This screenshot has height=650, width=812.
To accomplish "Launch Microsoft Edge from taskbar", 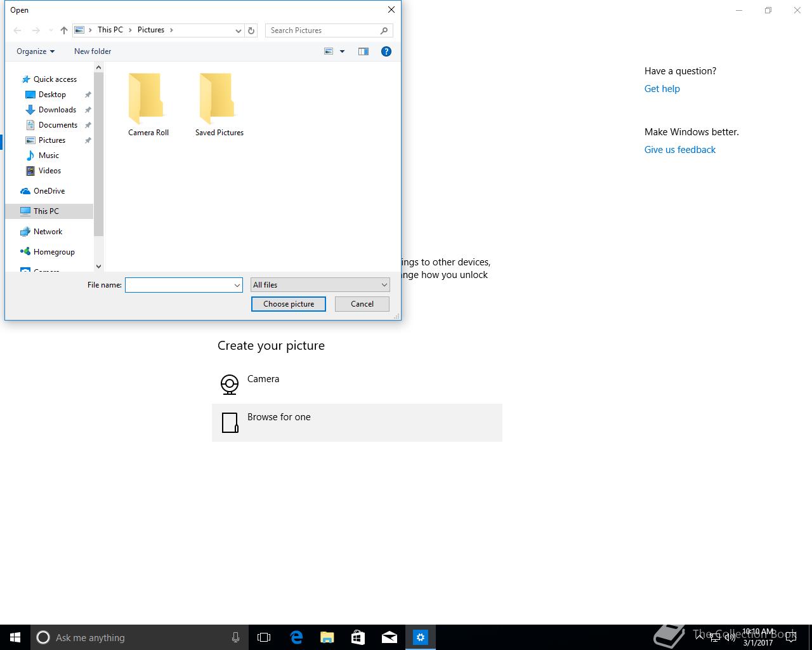I will pyautogui.click(x=296, y=637).
